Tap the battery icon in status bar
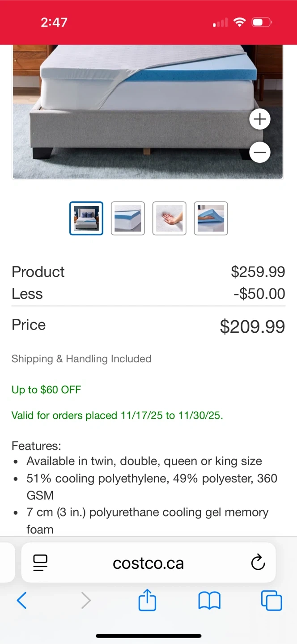 pyautogui.click(x=262, y=22)
